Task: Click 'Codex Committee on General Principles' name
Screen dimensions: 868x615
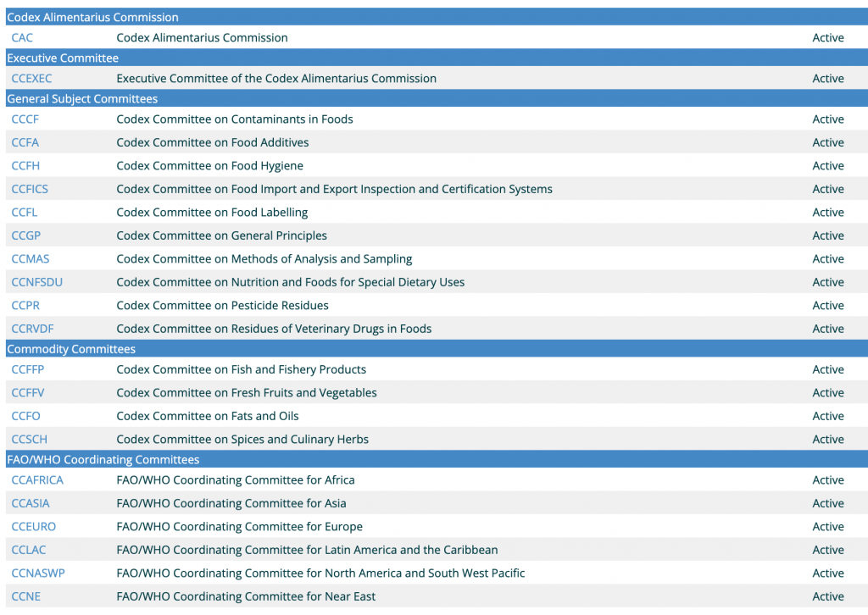Action: click(x=221, y=235)
